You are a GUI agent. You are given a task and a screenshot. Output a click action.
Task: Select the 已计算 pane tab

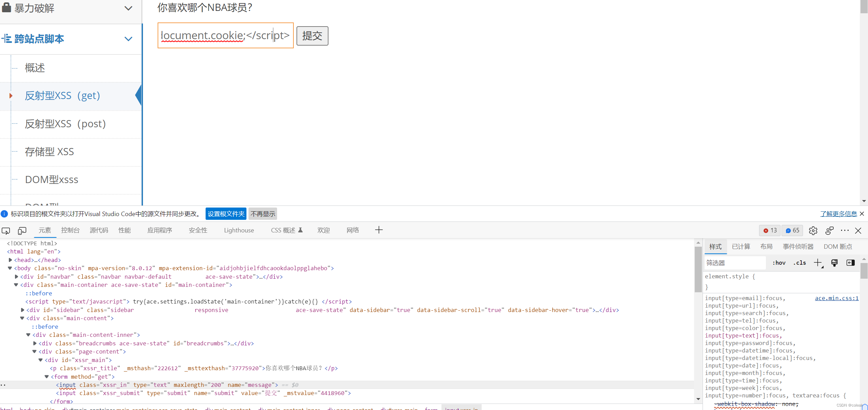tap(741, 246)
